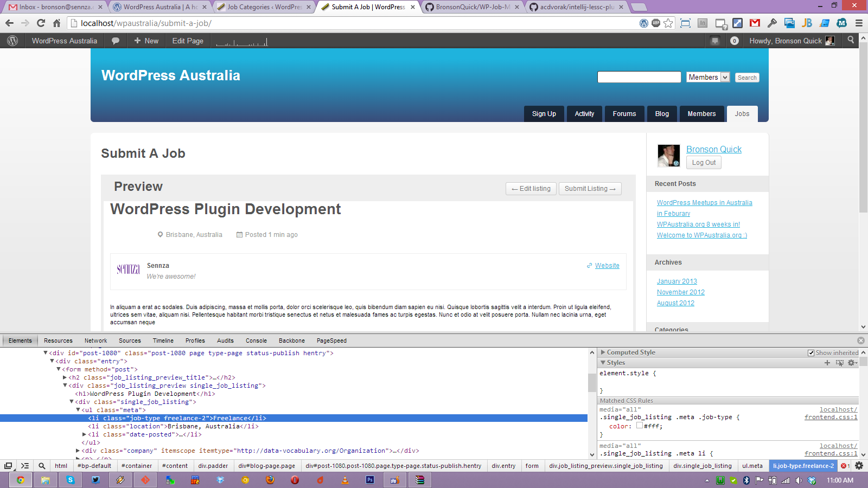
Task: Click the Bluetooth tray icon
Action: pyautogui.click(x=746, y=480)
